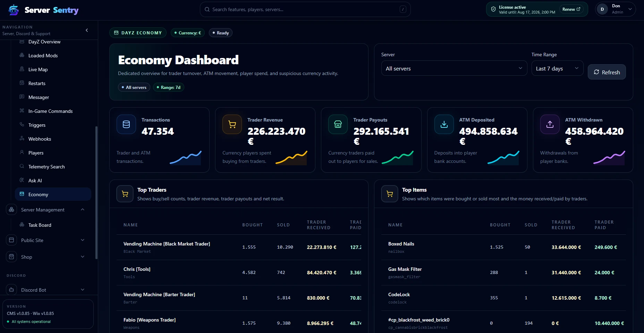Click the Triggers sidebar icon
Image resolution: width=644 pixels, height=333 pixels.
[22, 125]
